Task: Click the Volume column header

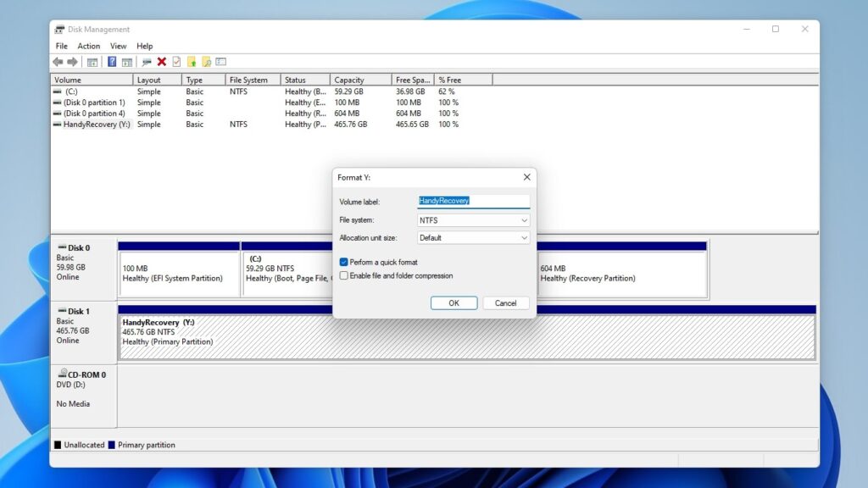Action: 92,80
